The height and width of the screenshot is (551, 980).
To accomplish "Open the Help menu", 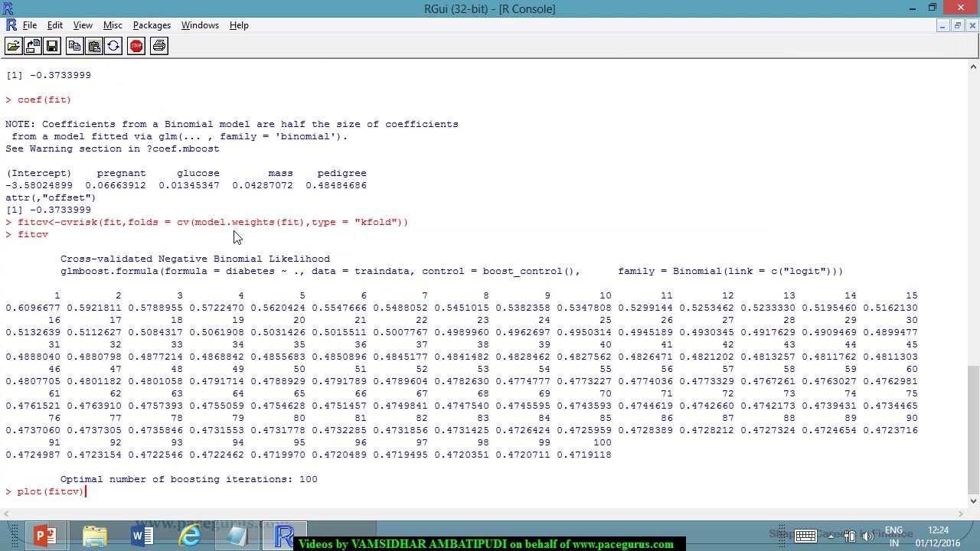I will click(239, 25).
